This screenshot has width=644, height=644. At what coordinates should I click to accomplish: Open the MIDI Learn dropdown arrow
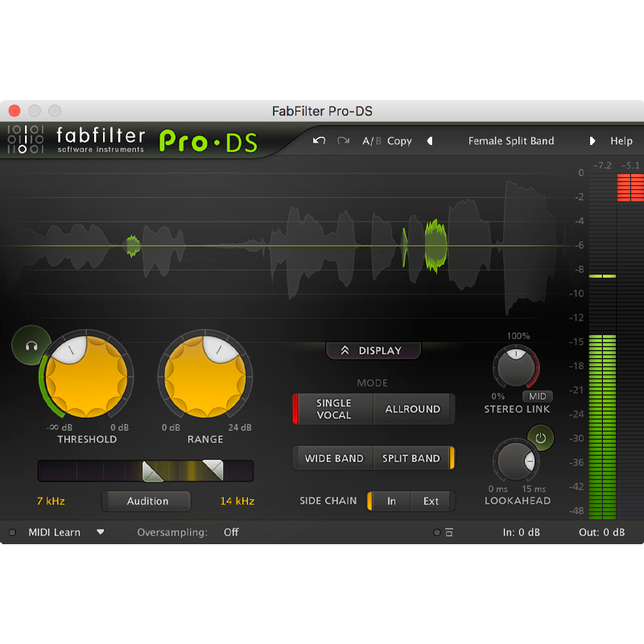coord(101,532)
